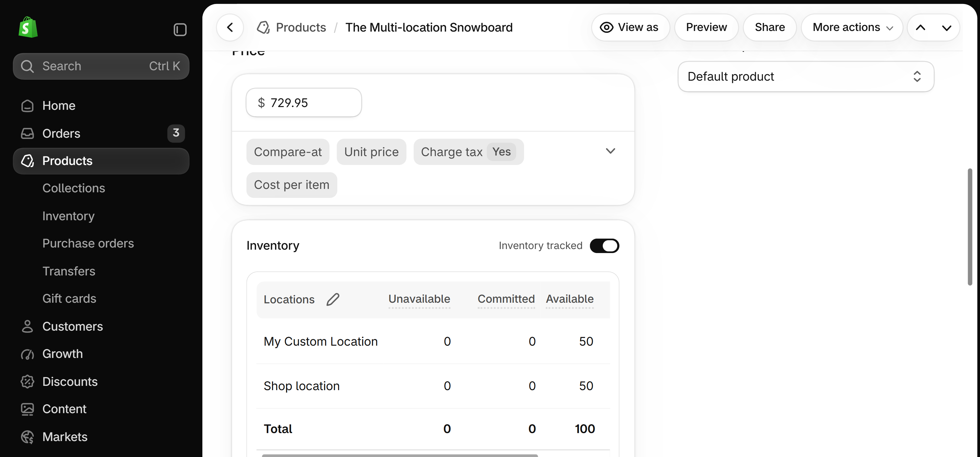The width and height of the screenshot is (980, 457).
Task: Open Purchase orders in the sidebar
Action: (88, 244)
